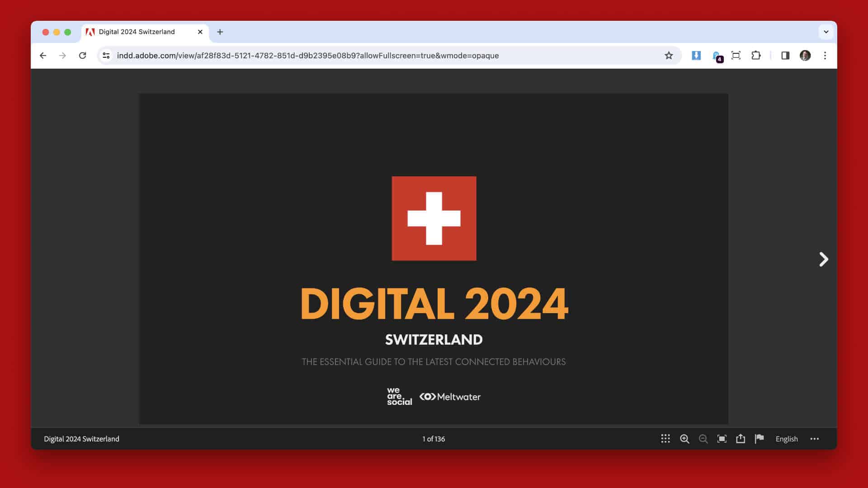This screenshot has width=868, height=488.
Task: Toggle the Chrome side panel
Action: 785,56
